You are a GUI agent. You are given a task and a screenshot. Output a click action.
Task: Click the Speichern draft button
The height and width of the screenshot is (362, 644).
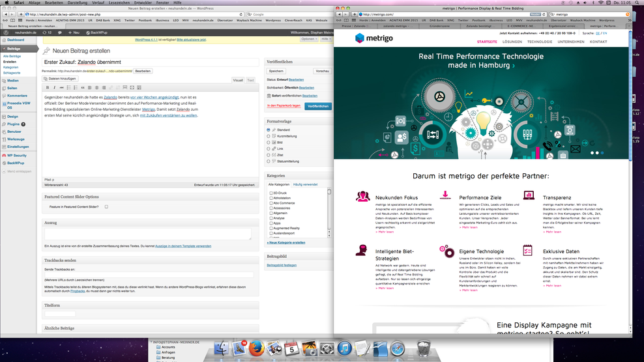pos(276,71)
